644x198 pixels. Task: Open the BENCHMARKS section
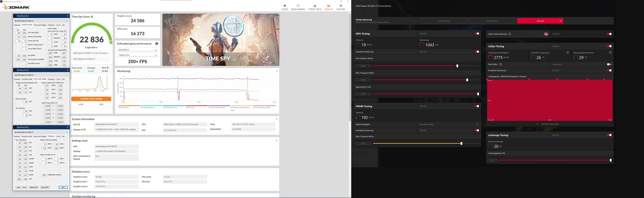[298, 7]
